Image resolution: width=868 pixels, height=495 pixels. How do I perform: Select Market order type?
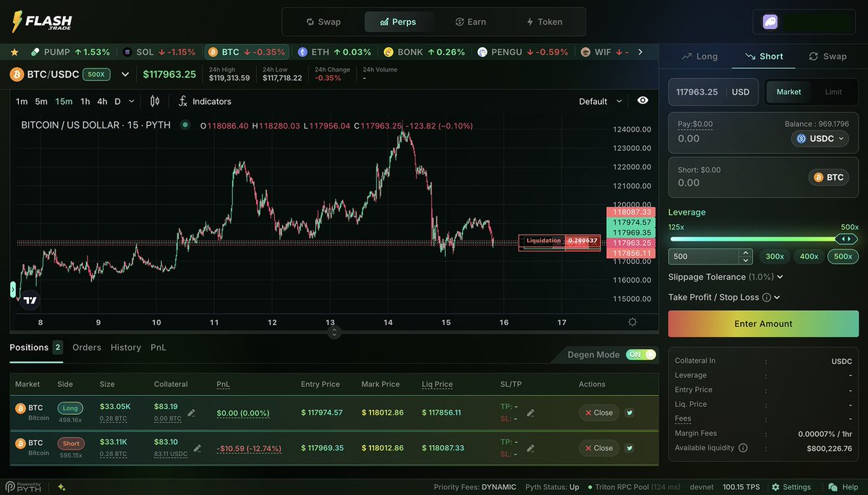coord(788,92)
